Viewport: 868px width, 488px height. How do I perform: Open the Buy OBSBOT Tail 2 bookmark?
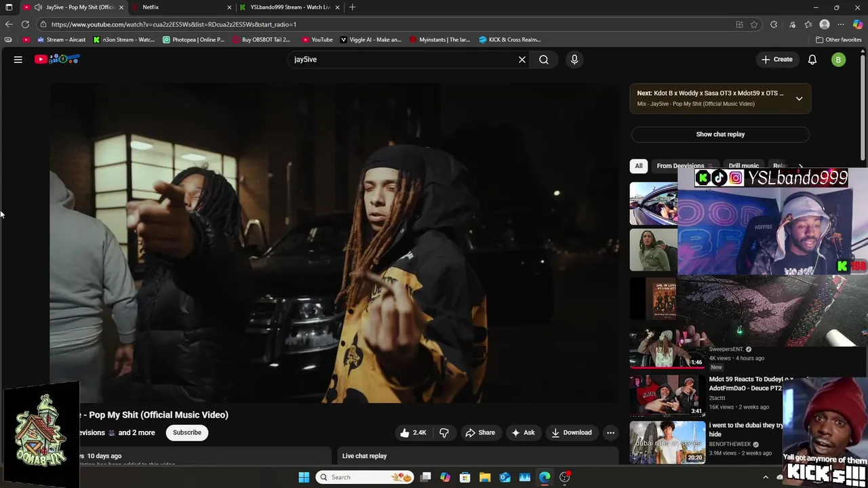pyautogui.click(x=262, y=39)
